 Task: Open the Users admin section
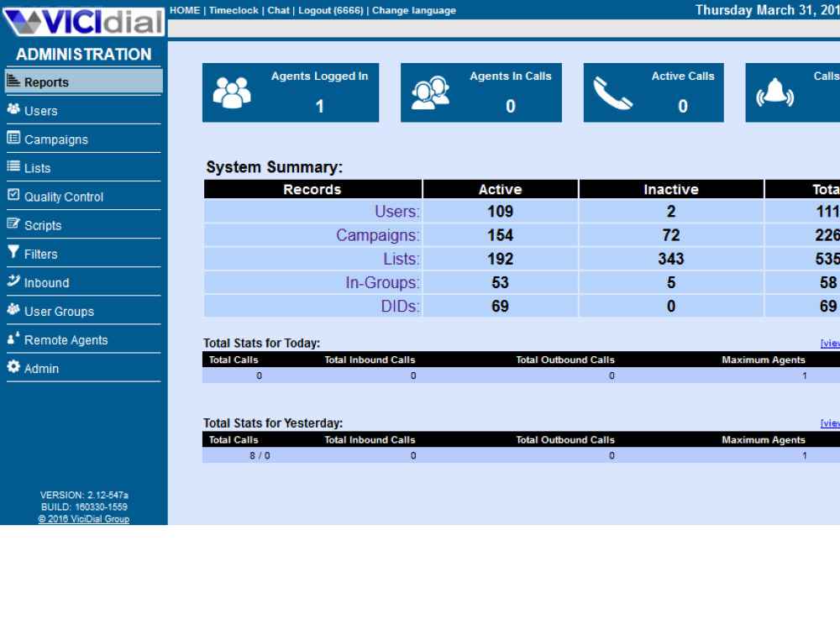pos(40,111)
